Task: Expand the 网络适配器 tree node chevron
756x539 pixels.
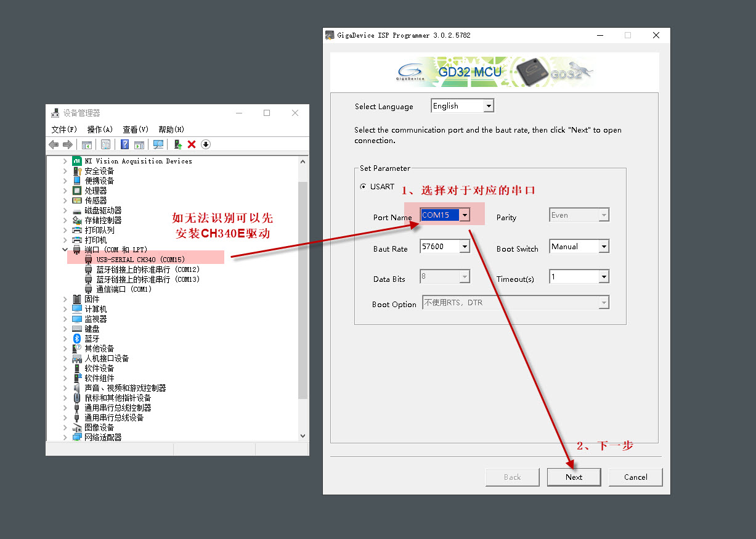Action: tap(65, 437)
